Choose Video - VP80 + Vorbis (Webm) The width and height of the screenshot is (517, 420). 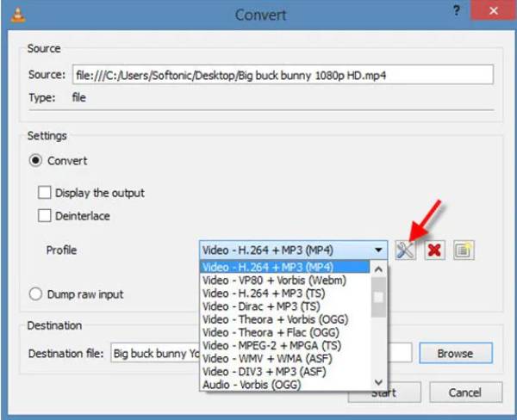pos(284,281)
